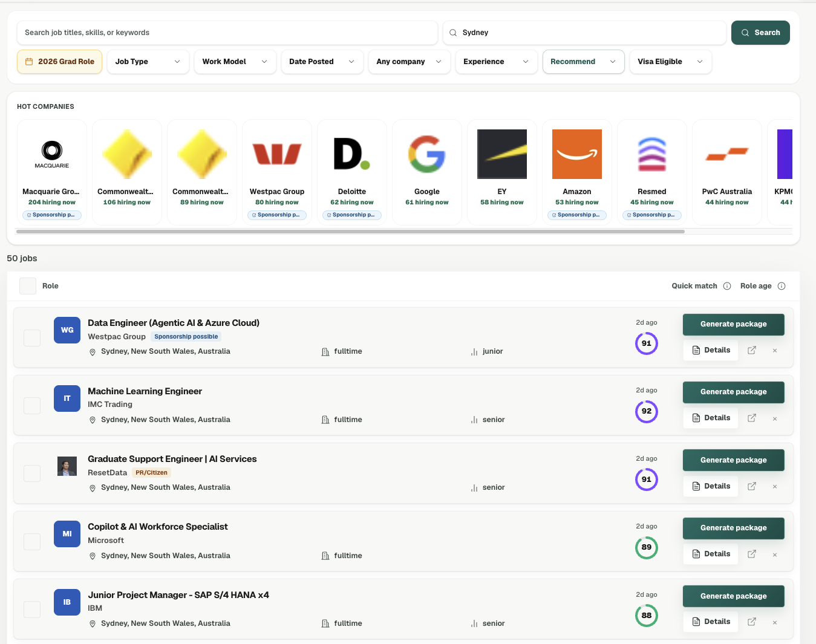Open the Machine Learning Engineer job title
The height and width of the screenshot is (644, 816).
pyautogui.click(x=145, y=391)
